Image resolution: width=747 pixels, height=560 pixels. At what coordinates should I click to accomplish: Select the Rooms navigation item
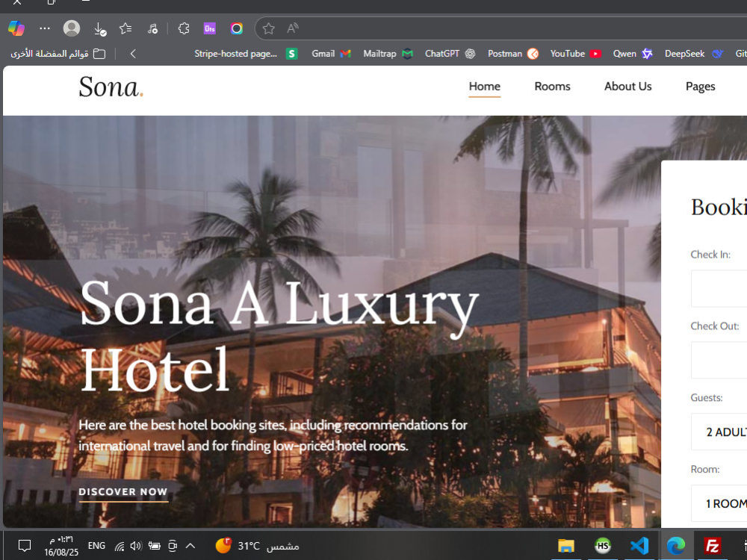pos(552,86)
